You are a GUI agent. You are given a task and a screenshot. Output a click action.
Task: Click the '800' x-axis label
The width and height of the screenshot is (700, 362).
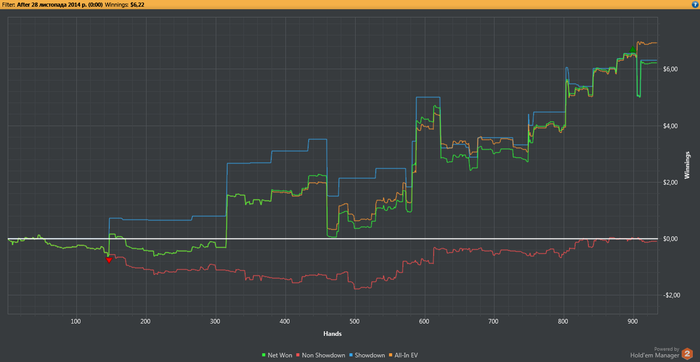click(x=563, y=321)
